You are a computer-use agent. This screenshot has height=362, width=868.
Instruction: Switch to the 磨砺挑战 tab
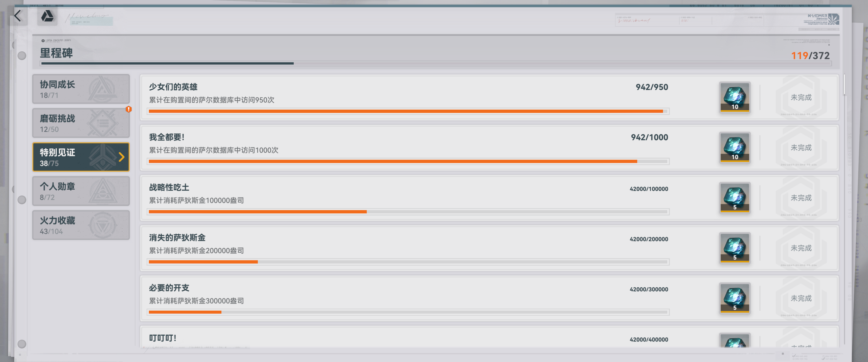(x=81, y=123)
